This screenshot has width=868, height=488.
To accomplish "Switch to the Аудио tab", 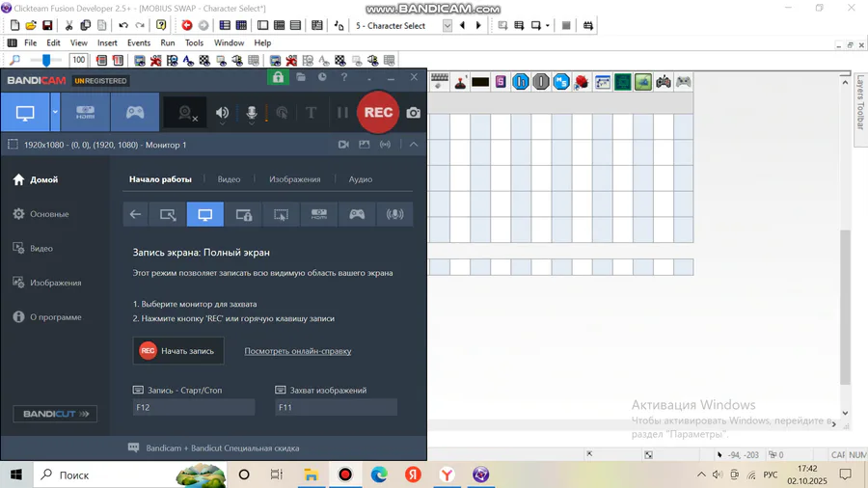I will 361,179.
